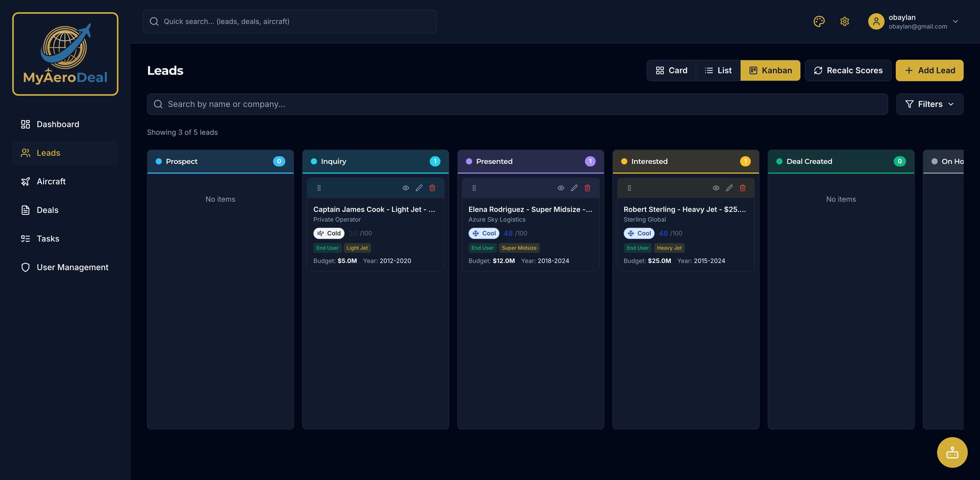The width and height of the screenshot is (980, 480).
Task: Open the floating assistant button bottom right
Action: point(952,452)
